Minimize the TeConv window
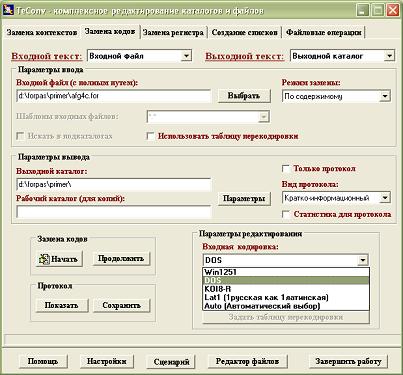The width and height of the screenshot is (403, 375). click(x=362, y=10)
